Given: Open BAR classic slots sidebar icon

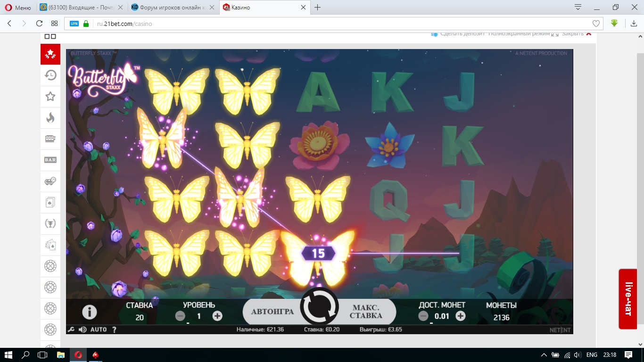Looking at the screenshot, I should click(x=50, y=160).
